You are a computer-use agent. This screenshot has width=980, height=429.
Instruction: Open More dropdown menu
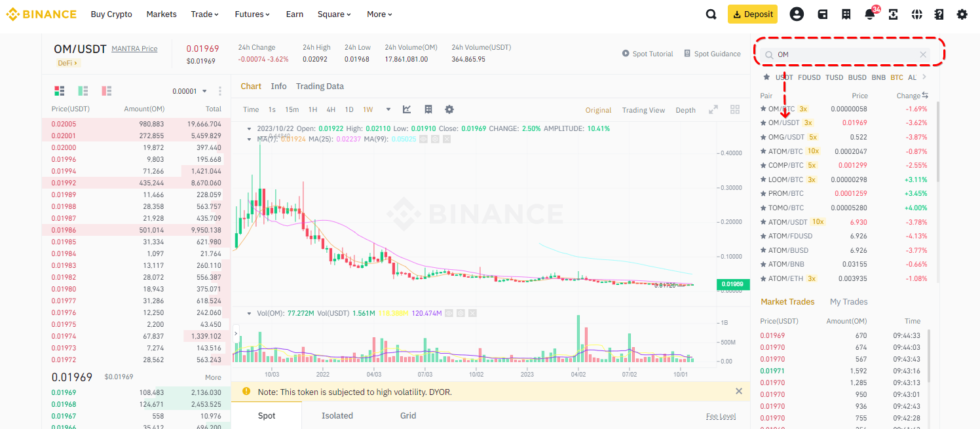click(380, 14)
